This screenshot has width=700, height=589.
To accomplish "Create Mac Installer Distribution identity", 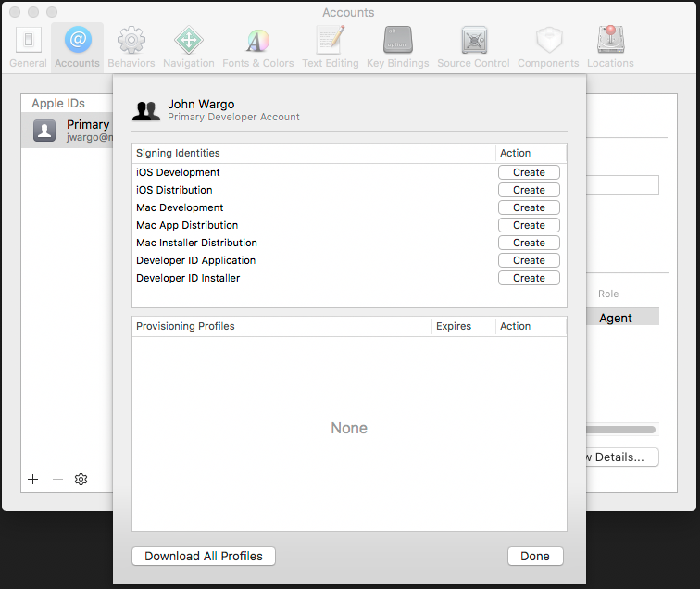I will click(x=529, y=243).
